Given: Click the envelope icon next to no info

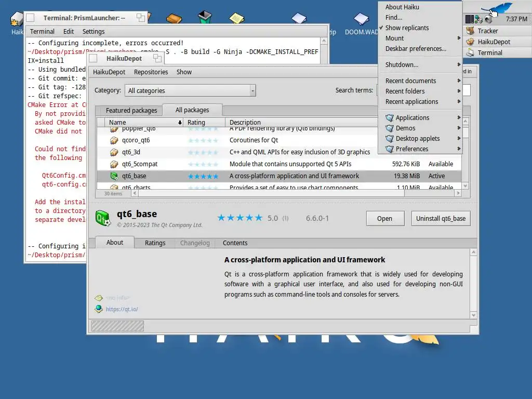Looking at the screenshot, I should pos(99,298).
